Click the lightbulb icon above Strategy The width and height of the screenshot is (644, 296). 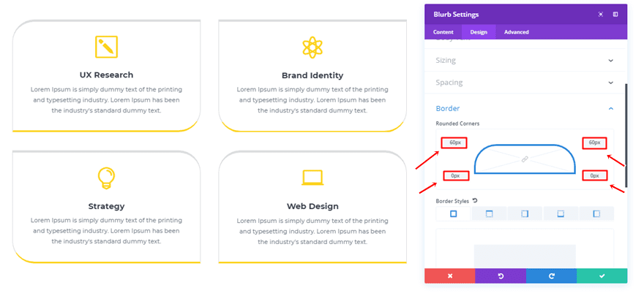click(106, 178)
